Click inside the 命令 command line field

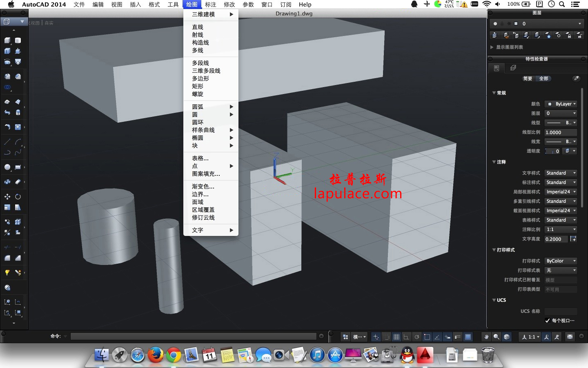point(192,336)
